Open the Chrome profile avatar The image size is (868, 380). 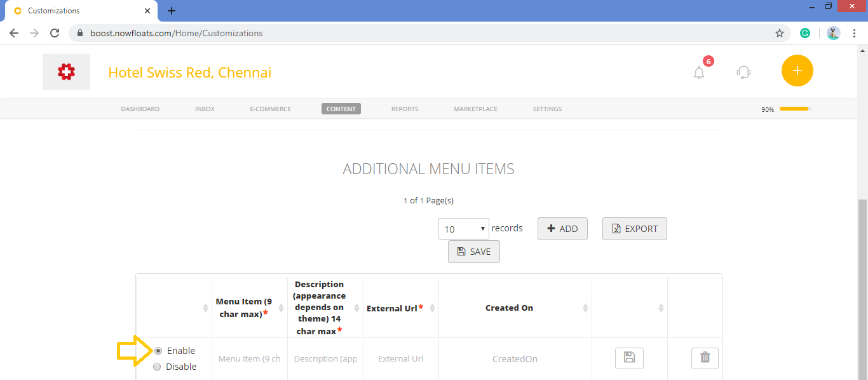click(x=834, y=33)
